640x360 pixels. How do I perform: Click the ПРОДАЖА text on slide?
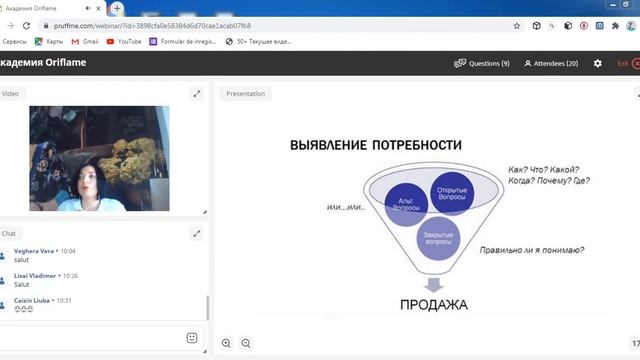click(x=434, y=304)
